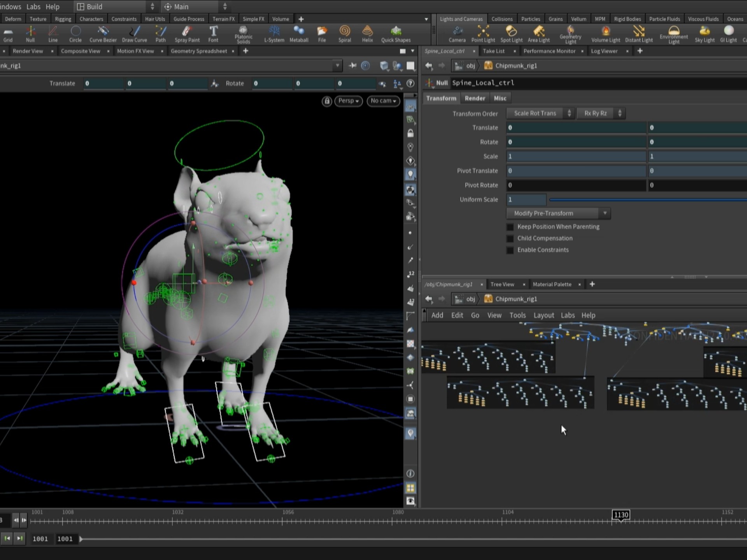Select the File shelf tool

(x=322, y=34)
